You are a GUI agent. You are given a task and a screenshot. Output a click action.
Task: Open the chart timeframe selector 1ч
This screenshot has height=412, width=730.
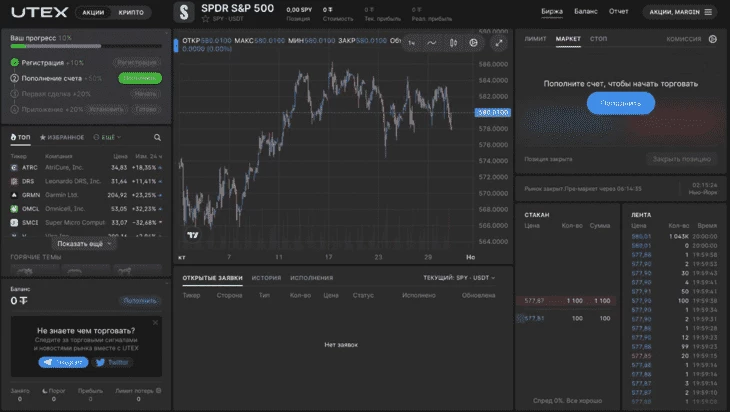point(412,43)
